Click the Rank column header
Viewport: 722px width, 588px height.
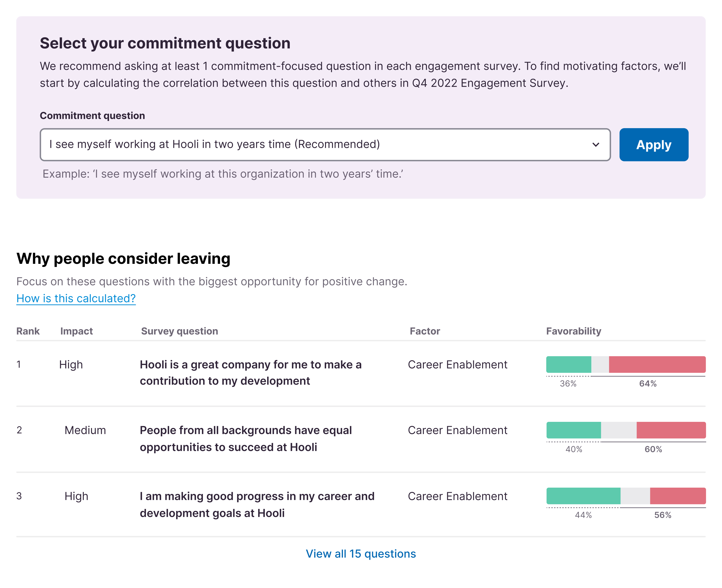(x=28, y=331)
